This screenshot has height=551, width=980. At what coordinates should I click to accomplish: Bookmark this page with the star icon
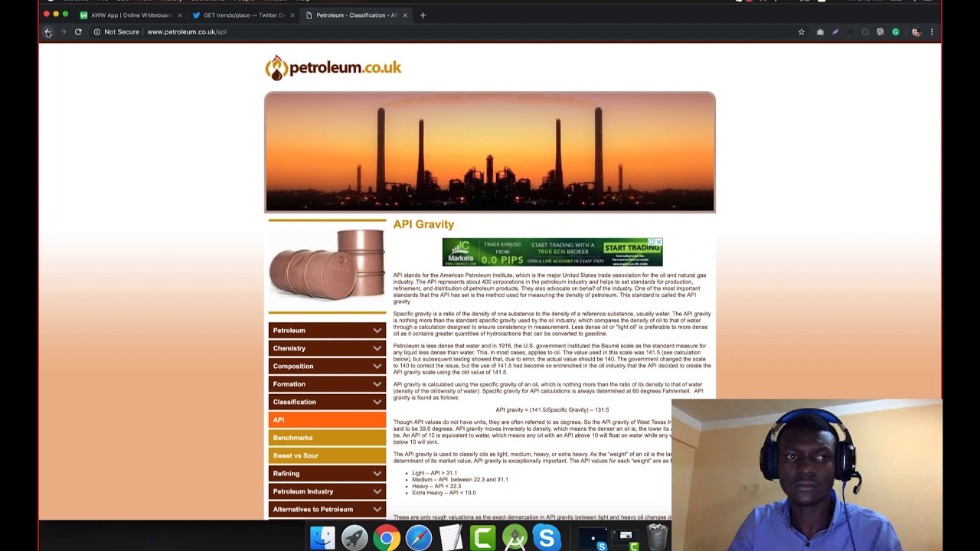click(802, 32)
